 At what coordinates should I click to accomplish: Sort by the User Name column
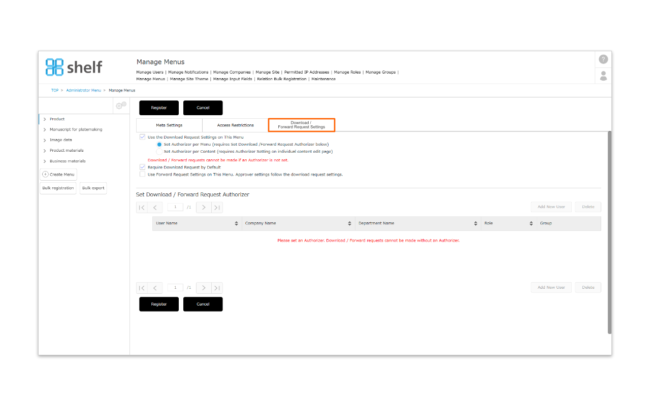pyautogui.click(x=196, y=223)
